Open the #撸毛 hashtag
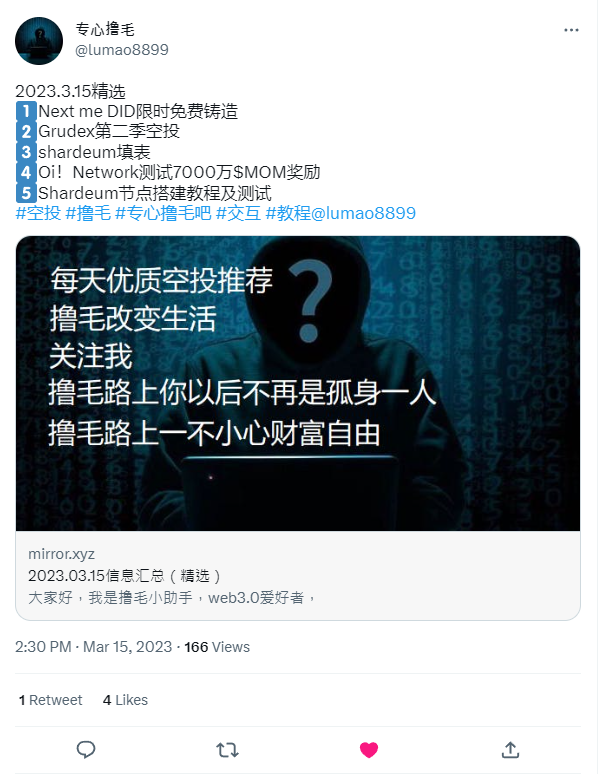 tap(88, 213)
